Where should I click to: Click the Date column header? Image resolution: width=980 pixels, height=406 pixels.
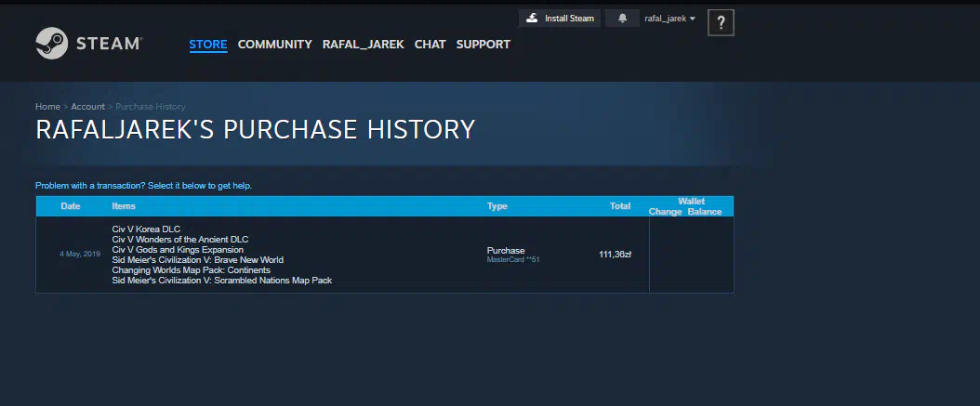point(71,206)
